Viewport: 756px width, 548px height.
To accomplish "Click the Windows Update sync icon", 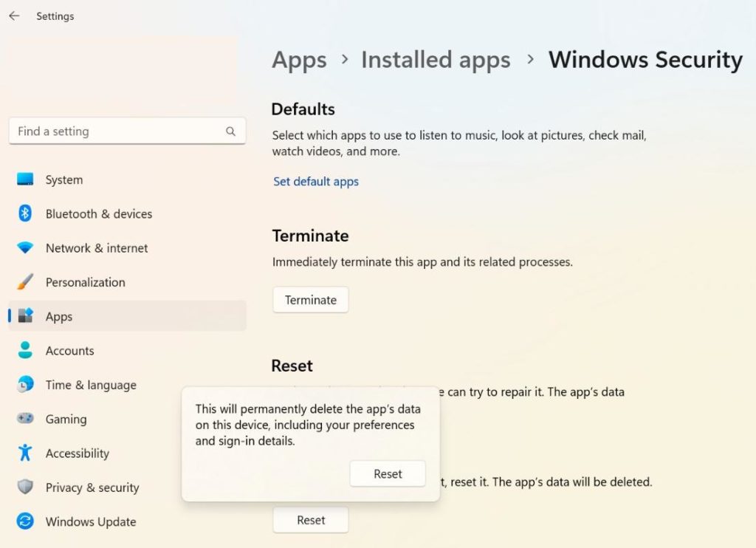I will click(x=25, y=521).
